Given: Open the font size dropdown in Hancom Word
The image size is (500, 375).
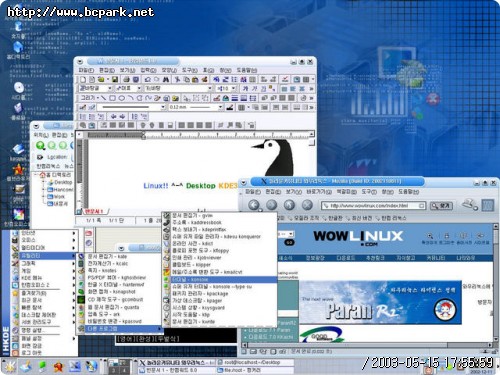Looking at the screenshot, I should 234,88.
